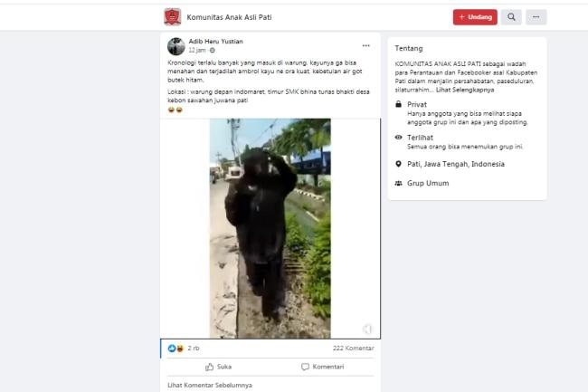Open the 2 rb reactions count
This screenshot has width=588, height=392.
(194, 349)
